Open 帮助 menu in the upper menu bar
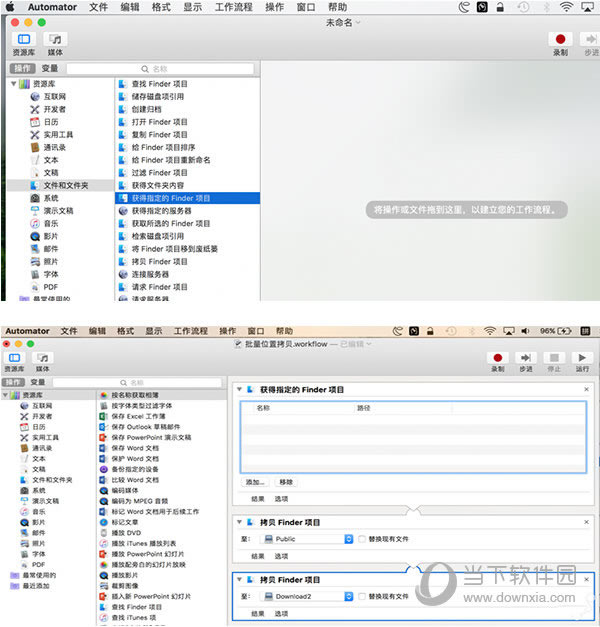The image size is (600, 627). pos(337,7)
